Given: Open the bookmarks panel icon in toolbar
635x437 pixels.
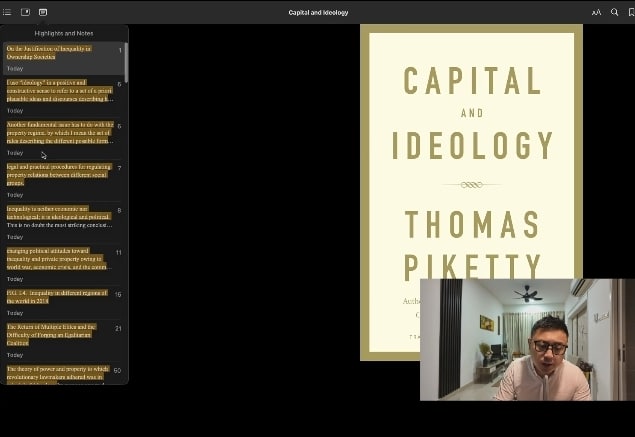Looking at the screenshot, I should (25, 12).
